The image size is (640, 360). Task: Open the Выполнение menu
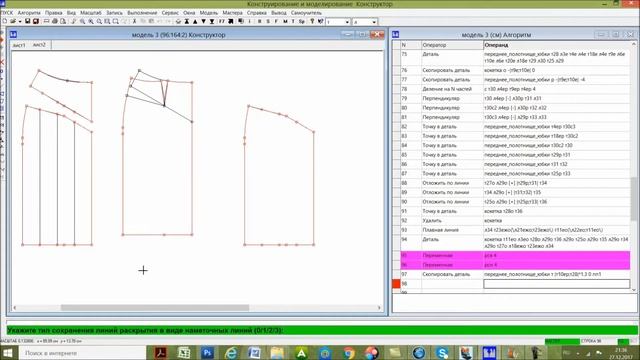[142, 13]
